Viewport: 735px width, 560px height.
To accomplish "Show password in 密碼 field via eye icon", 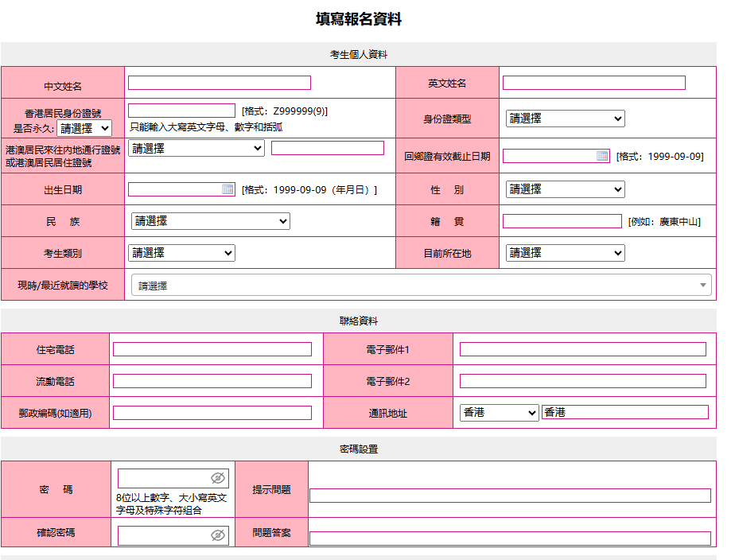I will [x=217, y=478].
